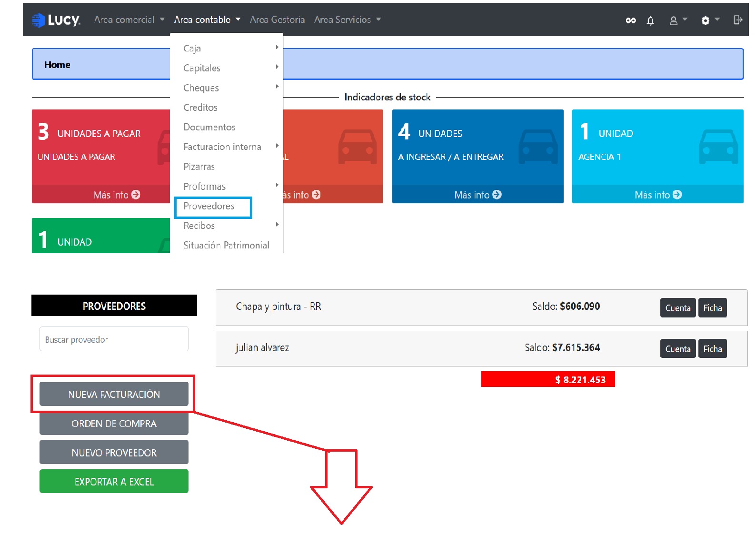Click the Indicadores de stock heading
This screenshot has height=544, width=756.
(388, 97)
